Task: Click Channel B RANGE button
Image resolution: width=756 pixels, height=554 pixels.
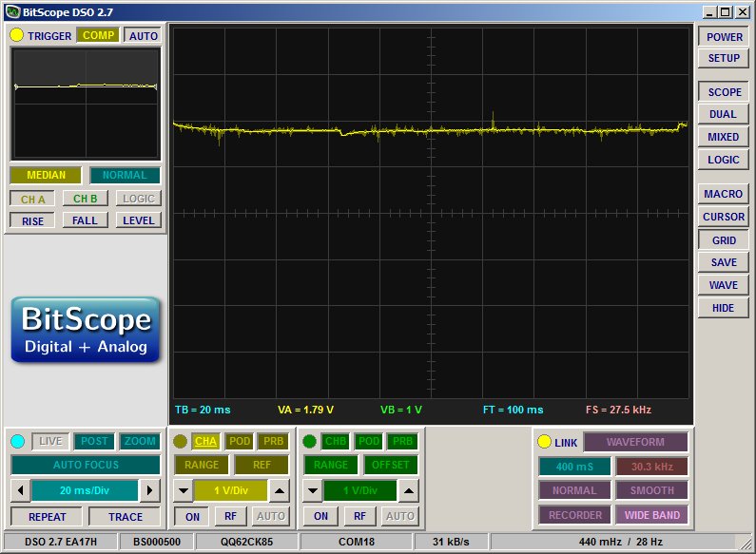Action: [331, 465]
